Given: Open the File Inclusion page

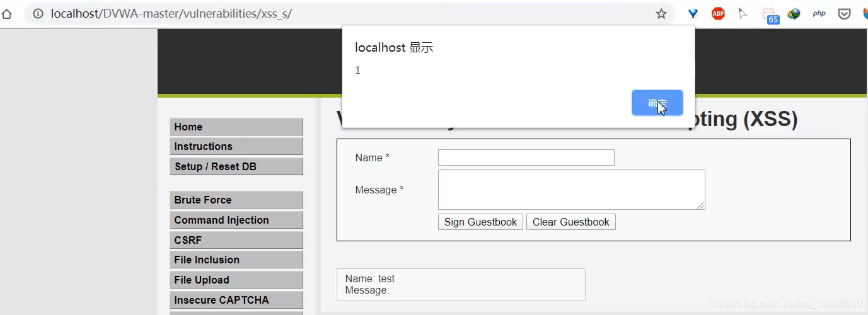Looking at the screenshot, I should click(x=236, y=260).
